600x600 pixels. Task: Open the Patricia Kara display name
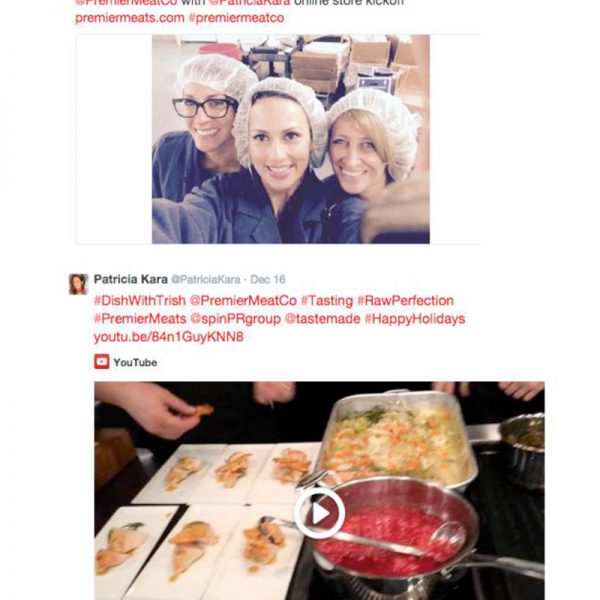pos(130,279)
